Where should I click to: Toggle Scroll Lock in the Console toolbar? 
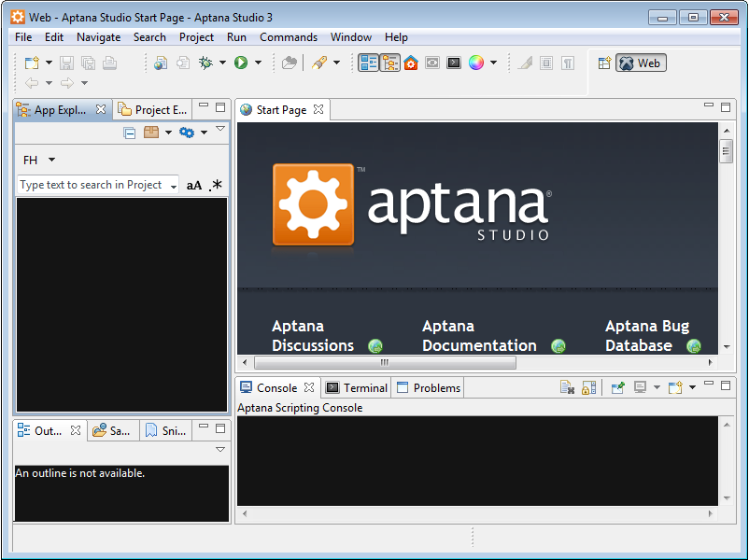point(589,387)
